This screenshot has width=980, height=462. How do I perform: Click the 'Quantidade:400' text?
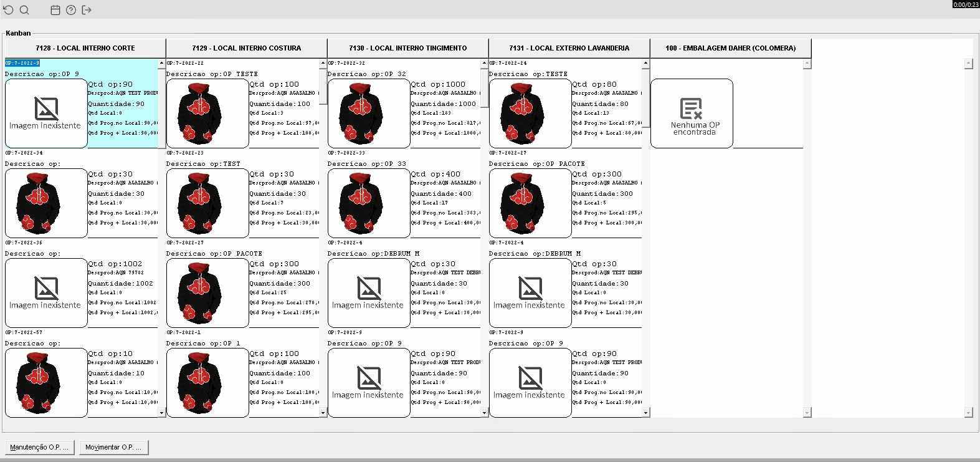click(x=441, y=194)
